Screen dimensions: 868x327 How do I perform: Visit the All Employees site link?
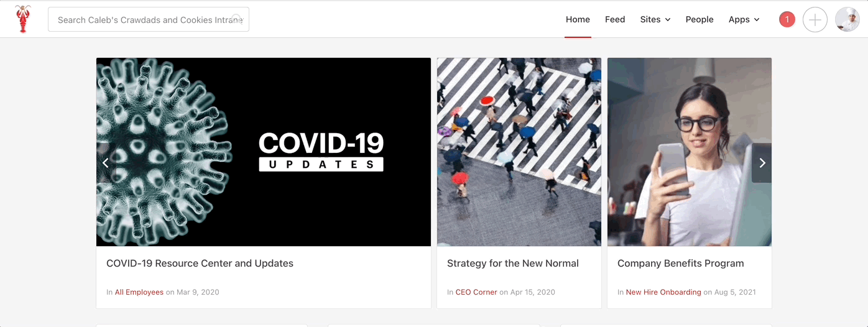point(139,292)
